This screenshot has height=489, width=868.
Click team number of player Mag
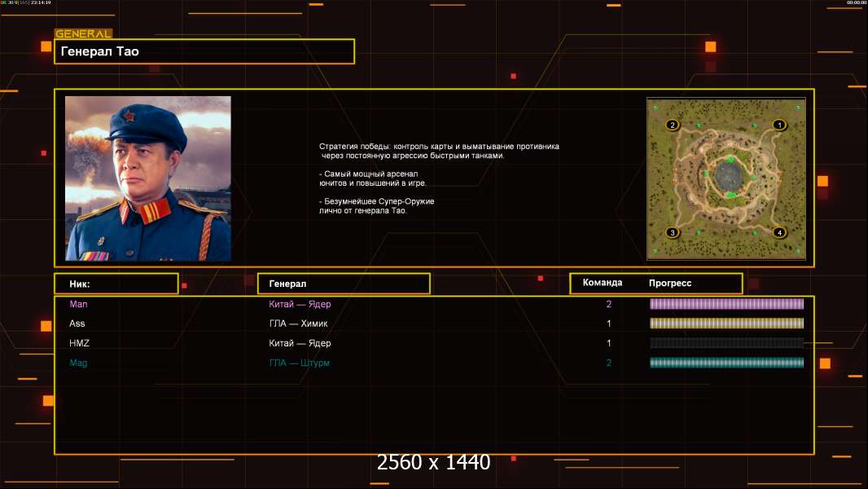609,363
